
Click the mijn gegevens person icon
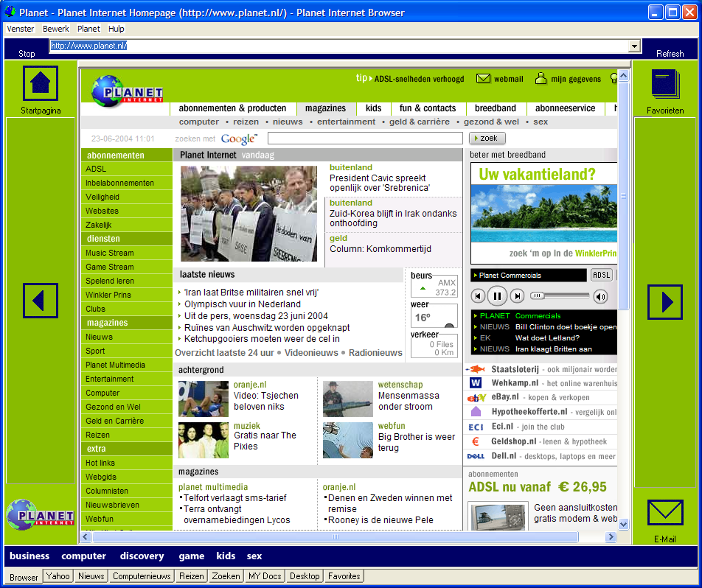click(x=541, y=79)
